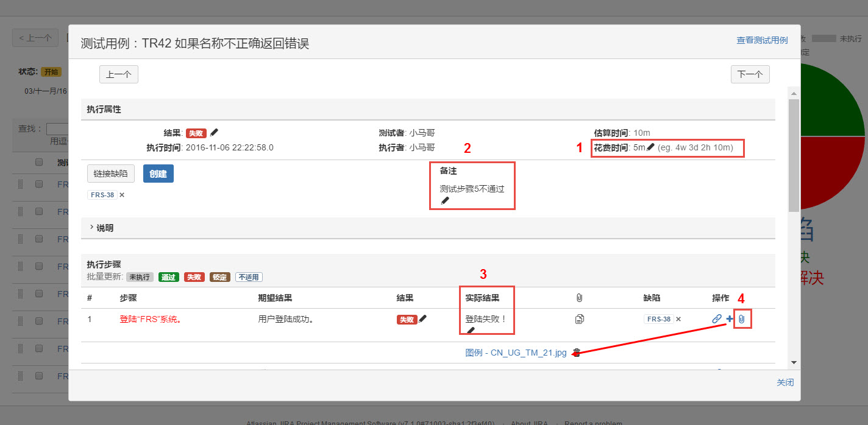Click dialog title 测试用例：TR42 如果名称不正确返回错误
This screenshot has height=425, width=868.
click(195, 43)
